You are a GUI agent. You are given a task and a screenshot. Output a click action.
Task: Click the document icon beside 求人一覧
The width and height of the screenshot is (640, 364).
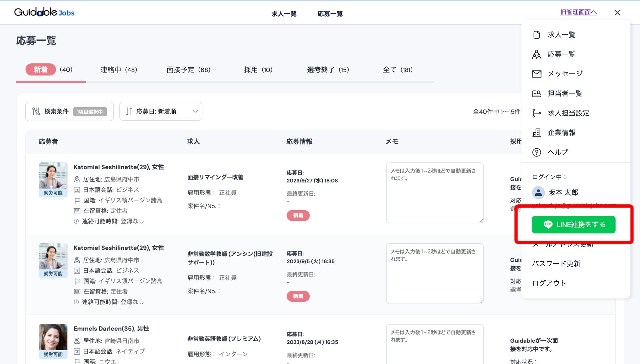click(537, 35)
